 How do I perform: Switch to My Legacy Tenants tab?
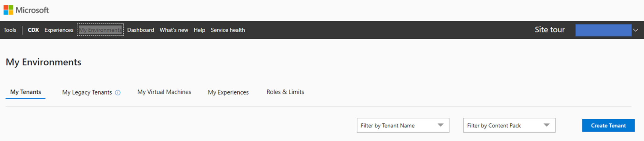87,92
